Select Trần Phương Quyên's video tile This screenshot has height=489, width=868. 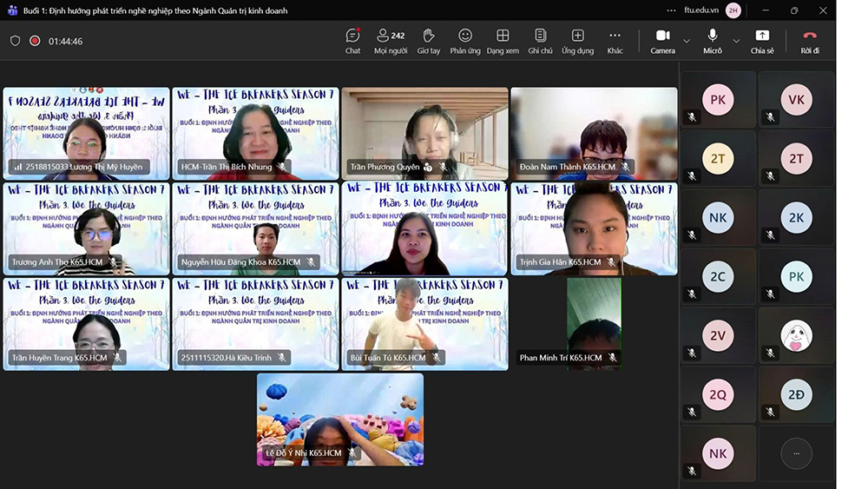tap(424, 134)
